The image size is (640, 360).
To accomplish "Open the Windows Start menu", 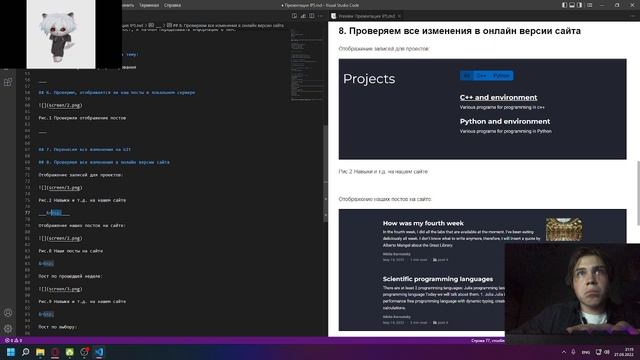I will [11, 352].
